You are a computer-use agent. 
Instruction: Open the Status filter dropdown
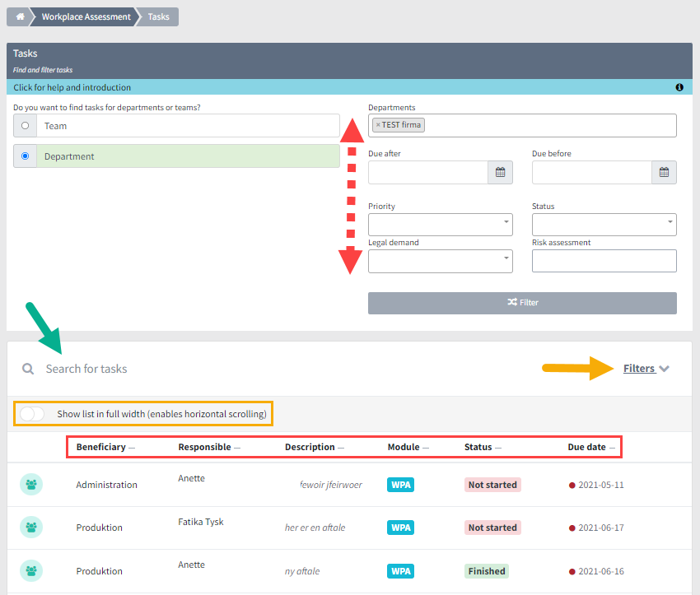[x=604, y=225]
